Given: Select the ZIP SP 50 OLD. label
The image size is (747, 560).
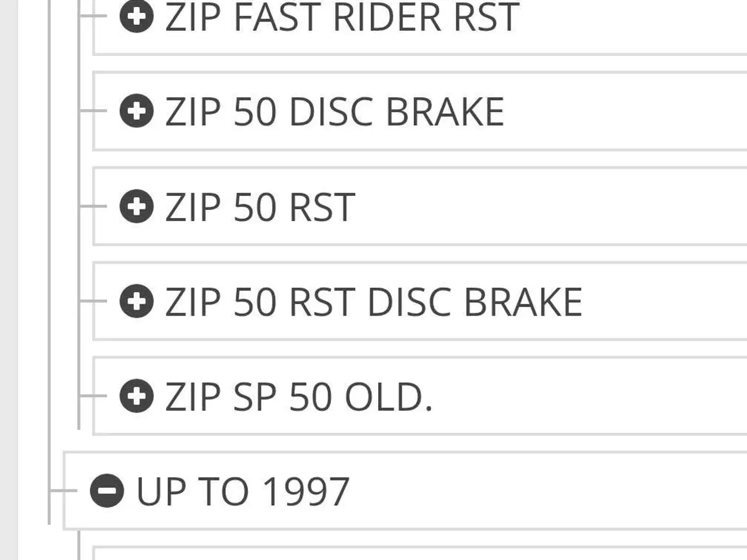Looking at the screenshot, I should [x=299, y=397].
